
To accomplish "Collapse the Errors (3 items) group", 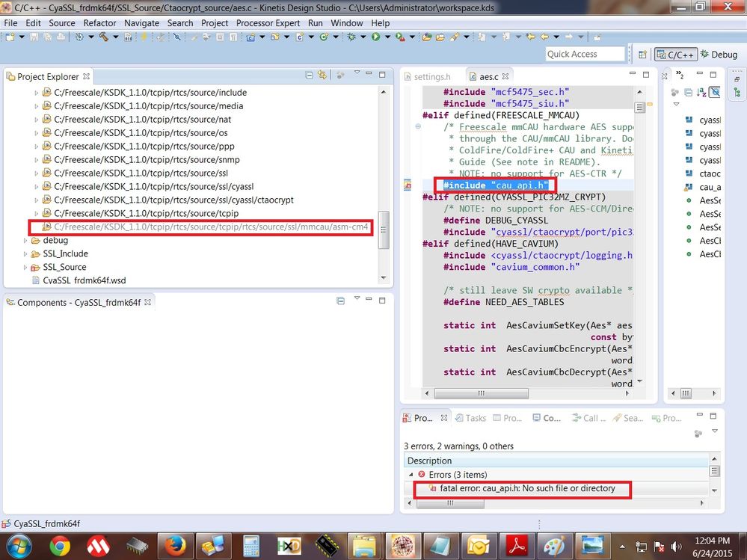I will click(x=411, y=475).
